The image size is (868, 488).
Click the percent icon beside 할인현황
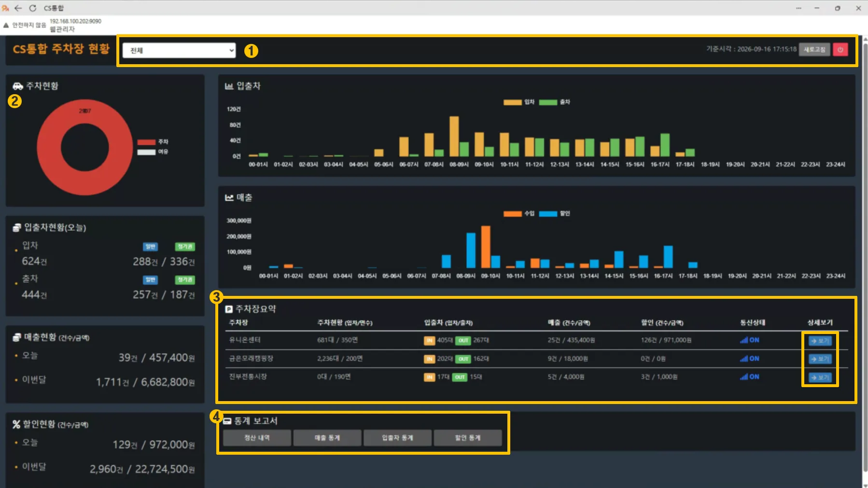[x=16, y=424]
